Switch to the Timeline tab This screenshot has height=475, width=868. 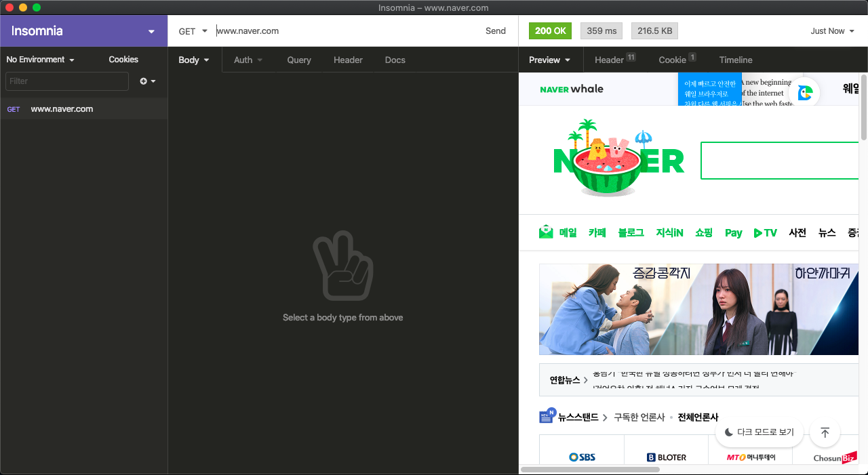point(736,60)
